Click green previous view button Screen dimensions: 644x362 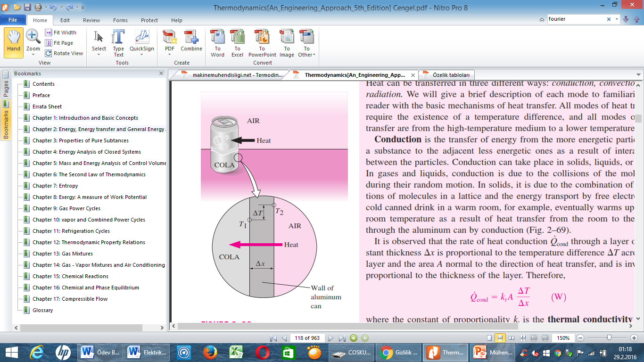click(x=354, y=338)
